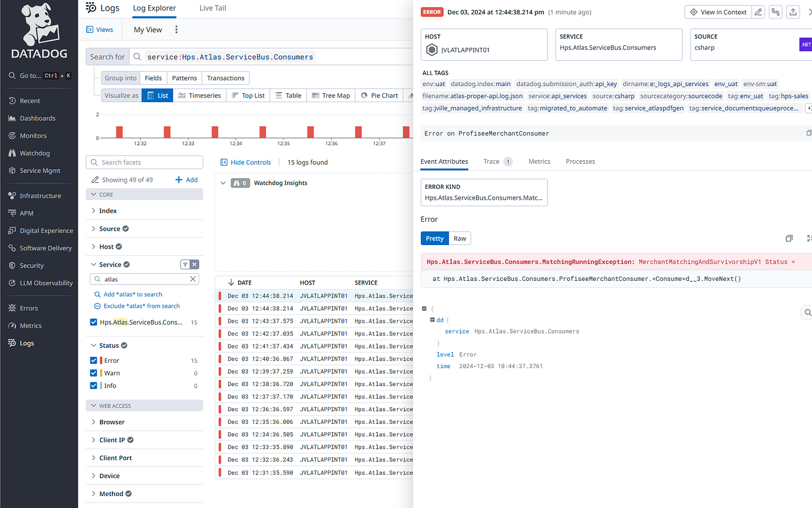812x508 pixels.
Task: Click the View in Context button
Action: 718,11
